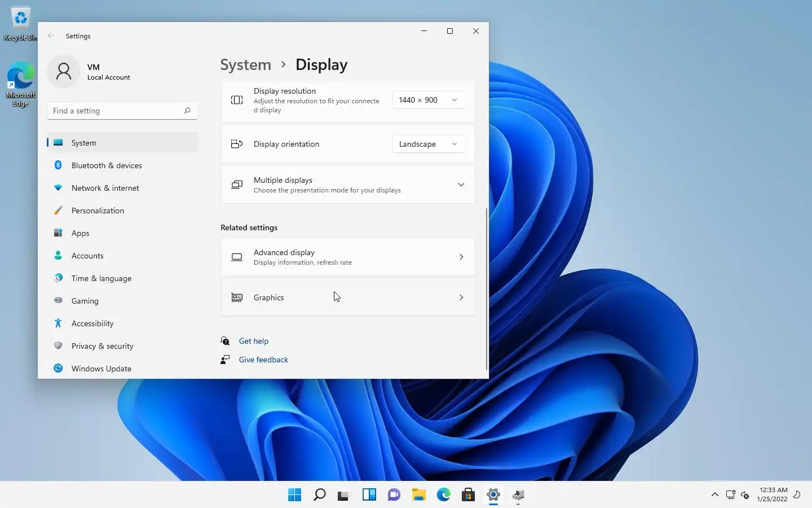The height and width of the screenshot is (508, 812).
Task: Open taskbar Search
Action: point(319,495)
